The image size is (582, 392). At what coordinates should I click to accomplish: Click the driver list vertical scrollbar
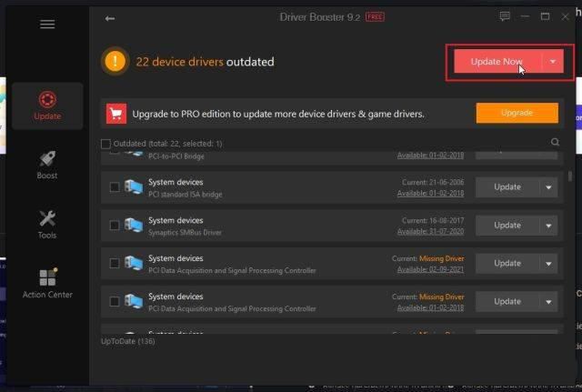pyautogui.click(x=570, y=176)
